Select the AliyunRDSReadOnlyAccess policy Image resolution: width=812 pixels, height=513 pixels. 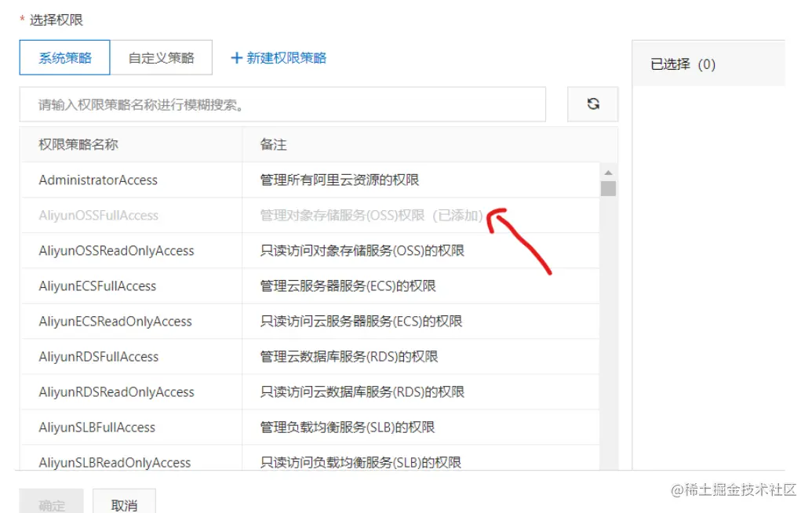(x=117, y=392)
